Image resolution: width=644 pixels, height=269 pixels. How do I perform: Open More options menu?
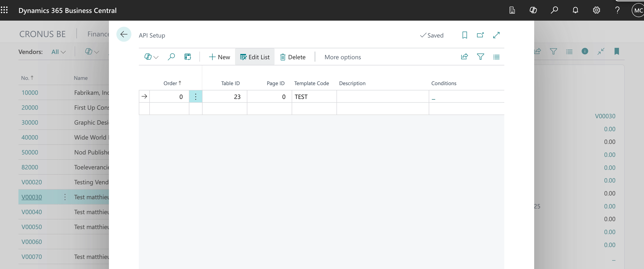click(x=342, y=57)
